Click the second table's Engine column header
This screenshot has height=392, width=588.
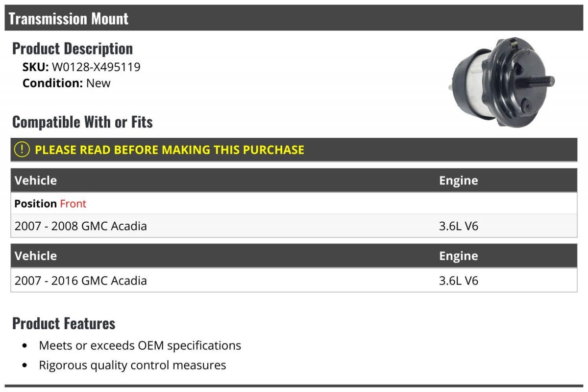pos(459,256)
